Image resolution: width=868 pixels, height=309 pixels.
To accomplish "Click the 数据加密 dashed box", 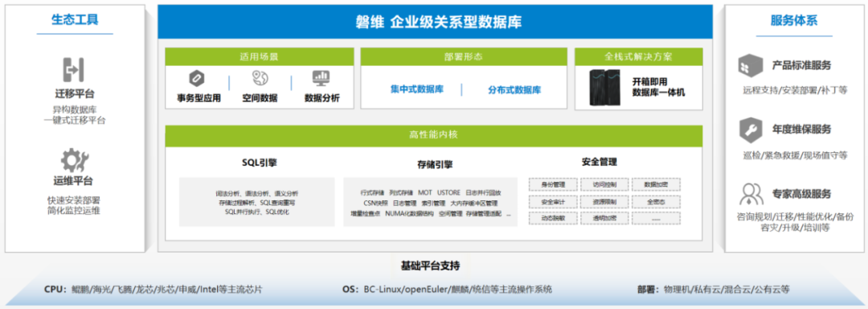I will 656,184.
